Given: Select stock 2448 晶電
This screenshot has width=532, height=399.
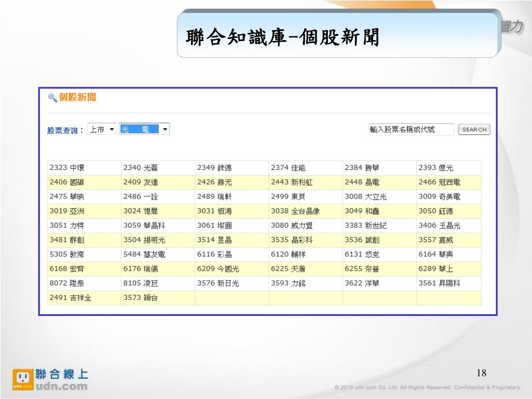Looking at the screenshot, I should pyautogui.click(x=362, y=182).
